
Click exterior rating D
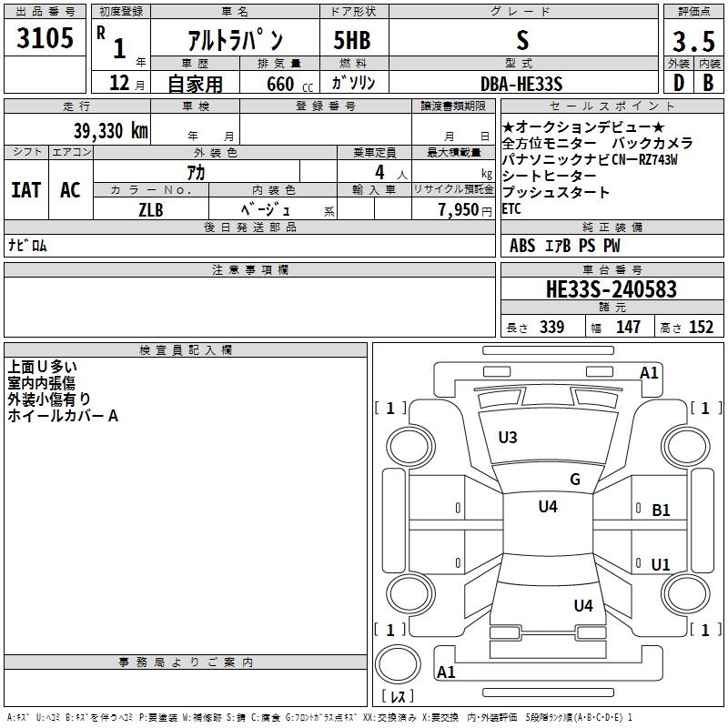tap(679, 83)
